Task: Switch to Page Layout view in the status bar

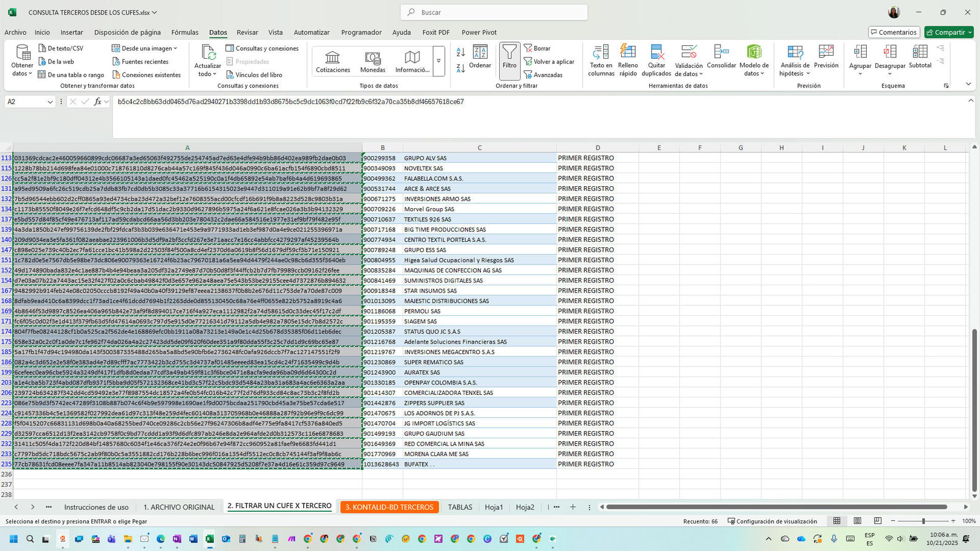Action: (858, 521)
